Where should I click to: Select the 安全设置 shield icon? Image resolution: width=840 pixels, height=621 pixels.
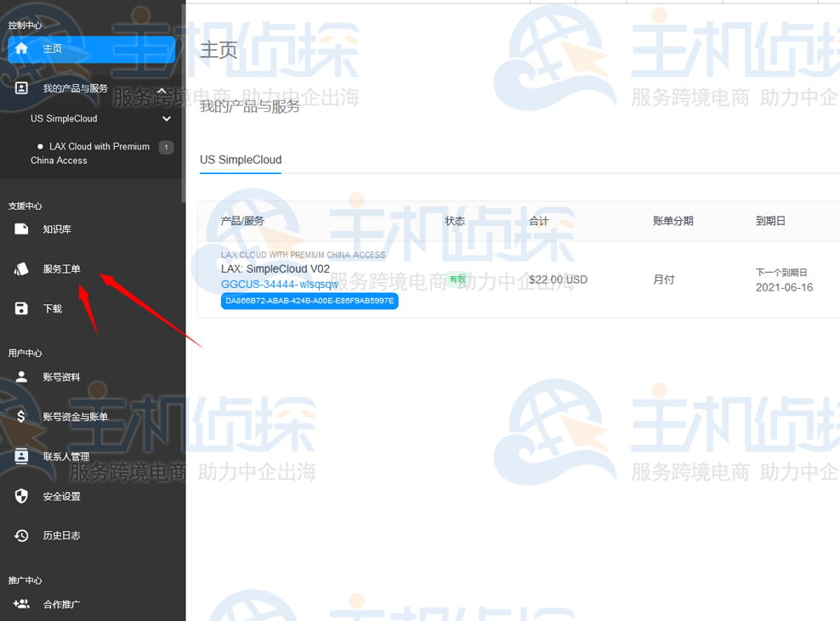20,496
